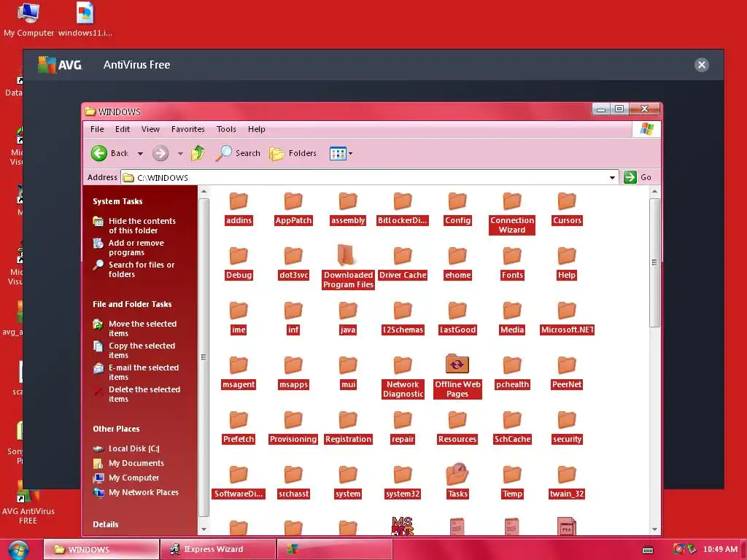Go up one folder level icon
Image resolution: width=747 pixels, height=560 pixels.
(x=197, y=153)
